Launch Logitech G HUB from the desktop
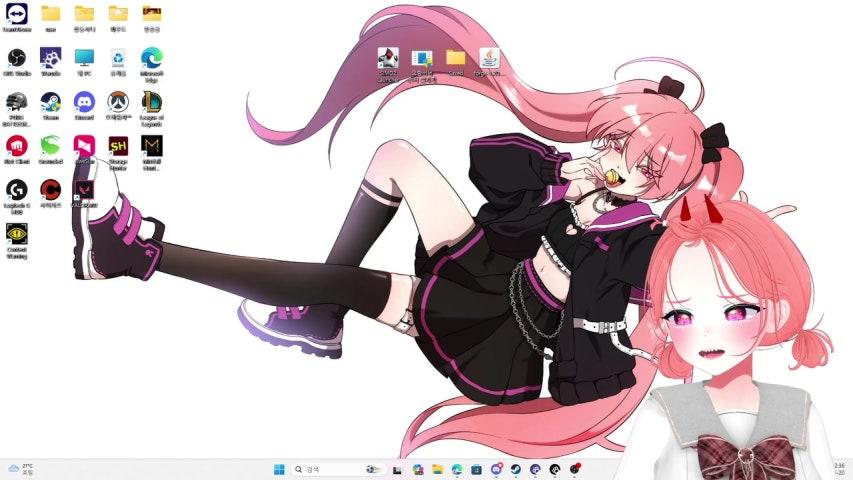Viewport: 853px width, 480px height. pos(17,190)
